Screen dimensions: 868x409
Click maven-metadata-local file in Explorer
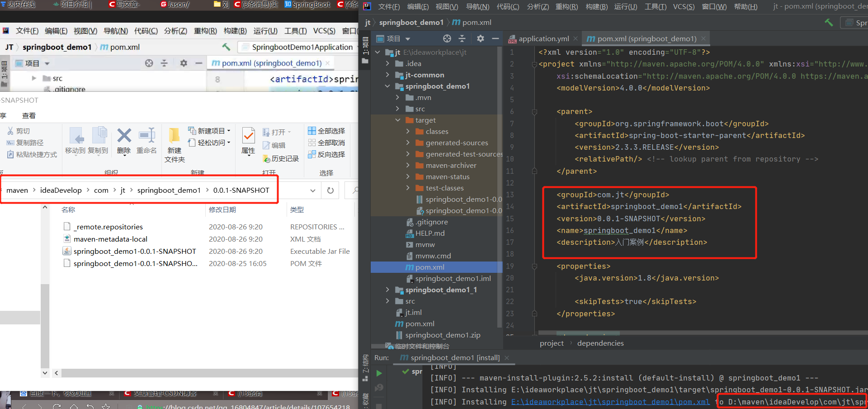110,239
